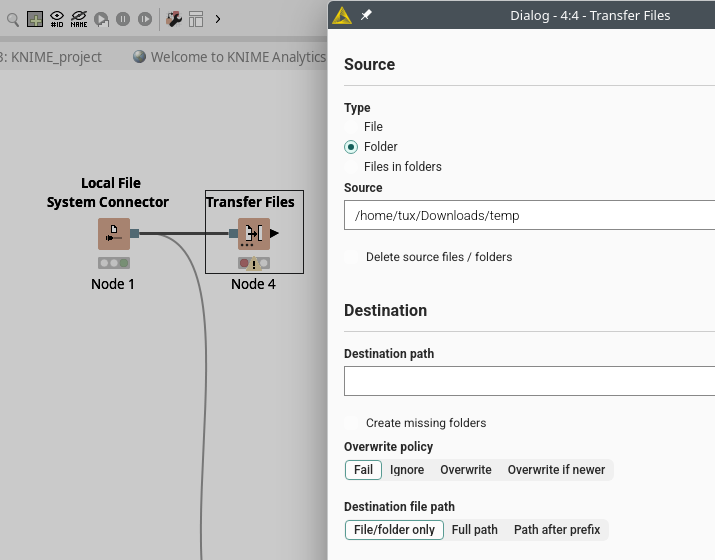Toggle node name visibility (NAME eye icon)
Viewport: 715px width, 560px height.
click(79, 18)
